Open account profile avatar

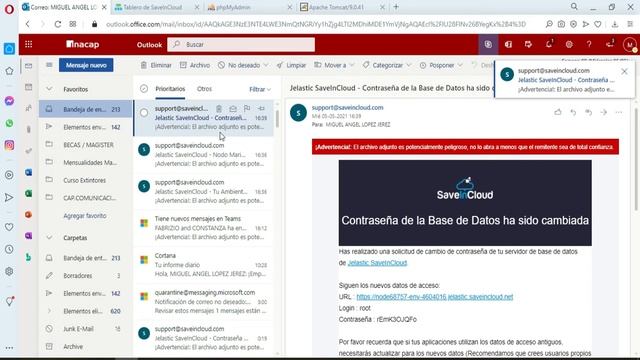click(630, 44)
